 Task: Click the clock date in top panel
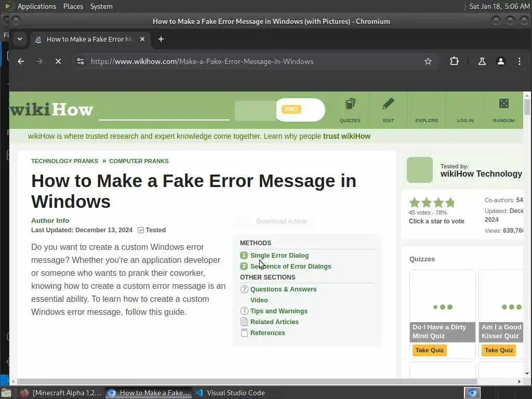[499, 6]
